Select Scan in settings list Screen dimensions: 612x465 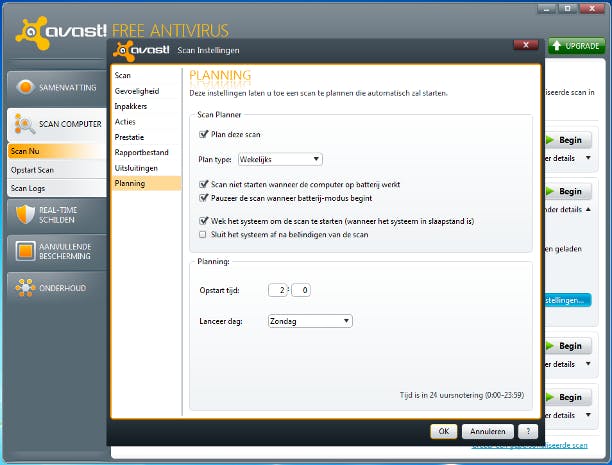pyautogui.click(x=146, y=75)
